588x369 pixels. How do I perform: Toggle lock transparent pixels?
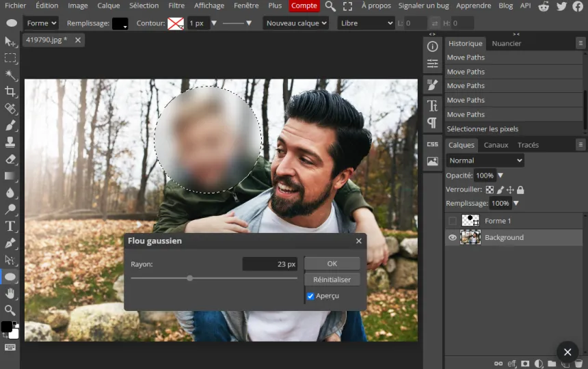(490, 189)
